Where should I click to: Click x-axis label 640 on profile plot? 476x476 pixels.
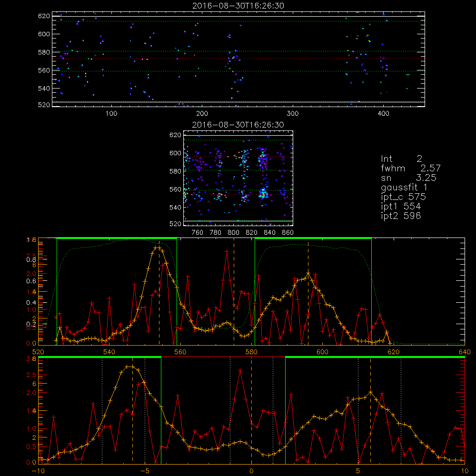tap(465, 352)
